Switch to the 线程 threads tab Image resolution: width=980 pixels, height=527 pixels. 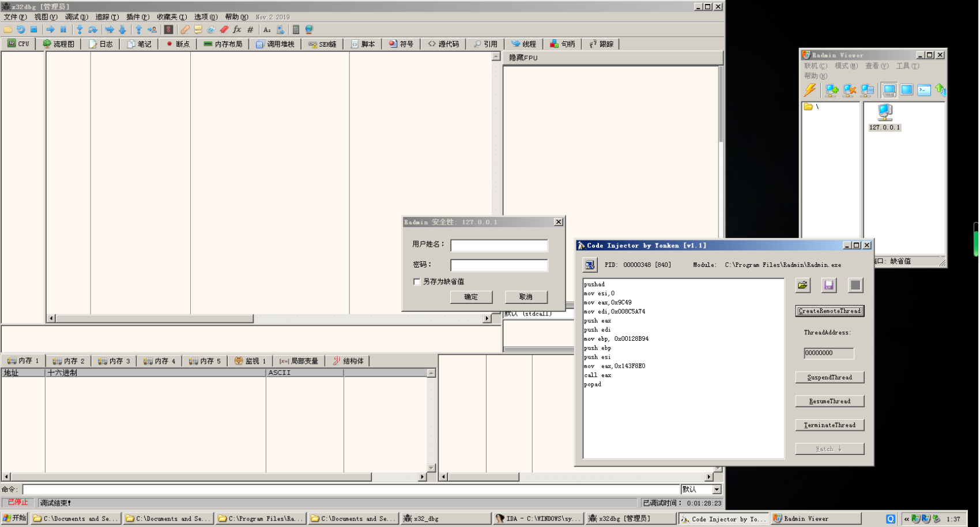pyautogui.click(x=523, y=44)
